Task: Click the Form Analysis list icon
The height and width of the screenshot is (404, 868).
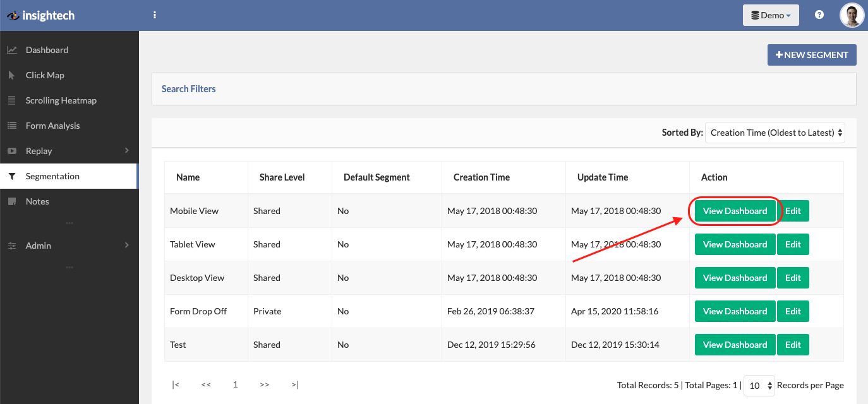Action: (x=12, y=126)
